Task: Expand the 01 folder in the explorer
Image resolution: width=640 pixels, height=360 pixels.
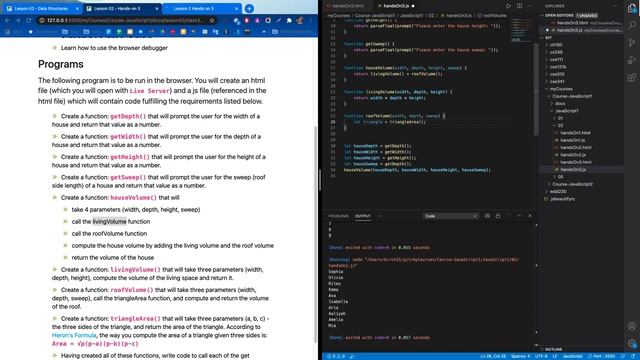Action: point(560,118)
